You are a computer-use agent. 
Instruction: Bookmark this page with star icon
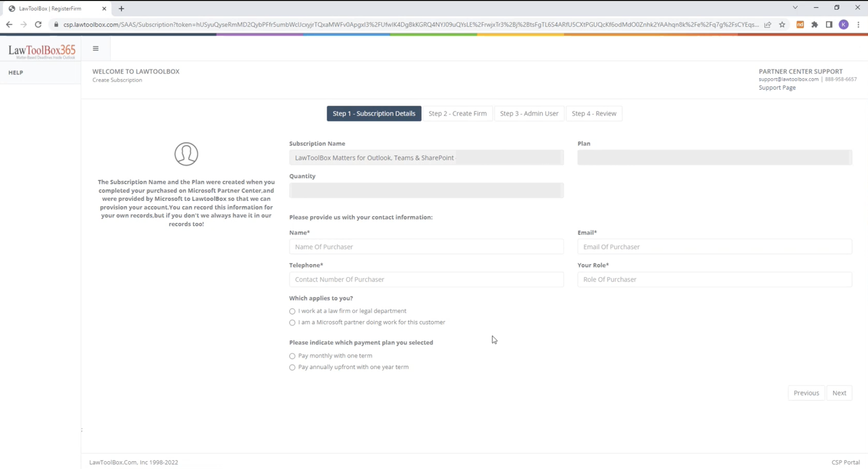click(782, 24)
